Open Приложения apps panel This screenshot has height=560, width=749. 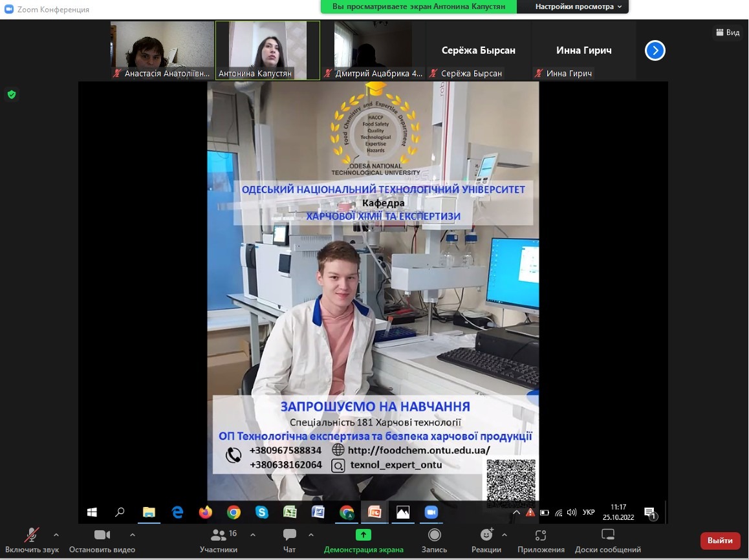(x=541, y=541)
